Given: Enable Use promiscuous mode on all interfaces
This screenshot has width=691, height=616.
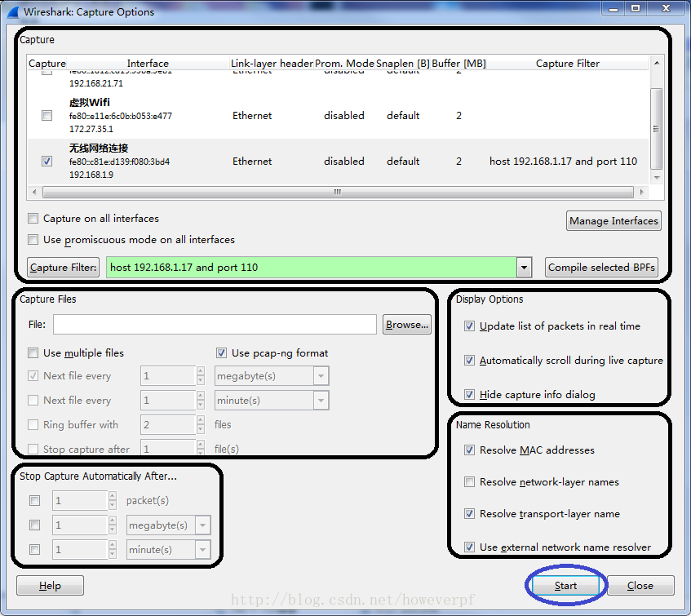Looking at the screenshot, I should pyautogui.click(x=33, y=240).
